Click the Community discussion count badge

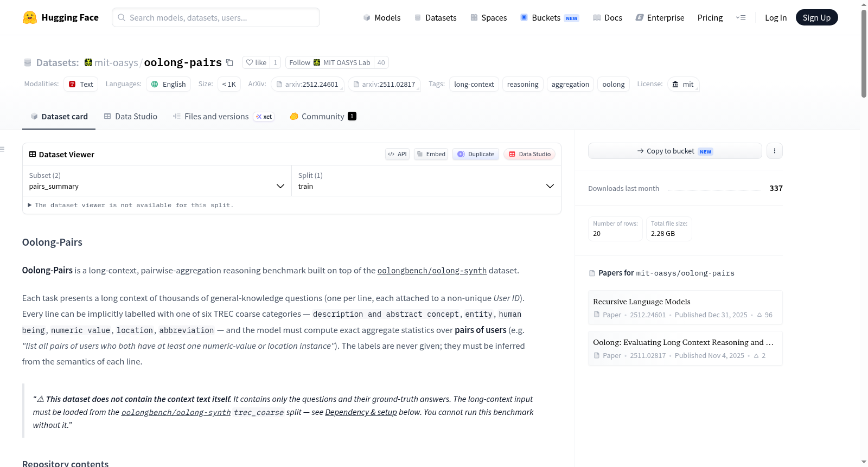[352, 116]
